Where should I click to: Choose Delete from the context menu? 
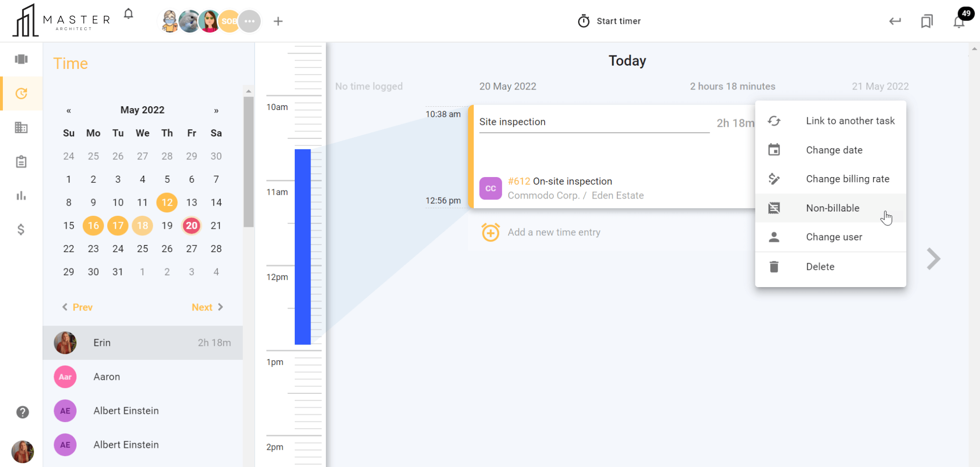(x=831, y=267)
